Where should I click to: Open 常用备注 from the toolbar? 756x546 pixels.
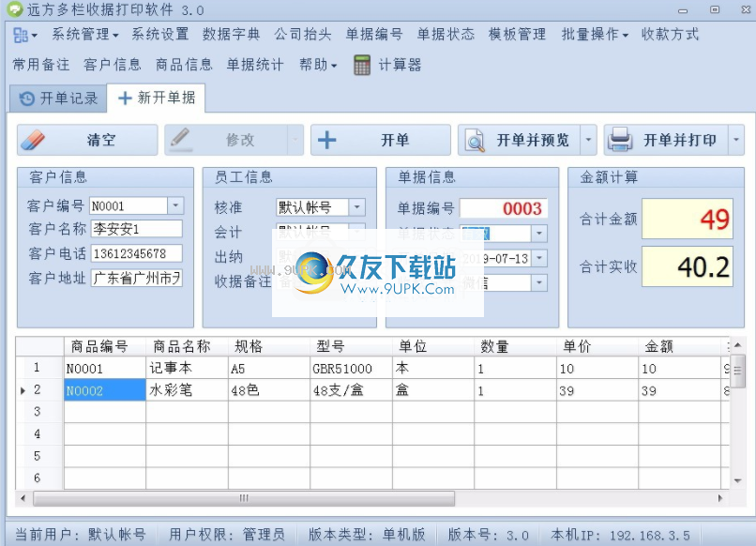[41, 65]
